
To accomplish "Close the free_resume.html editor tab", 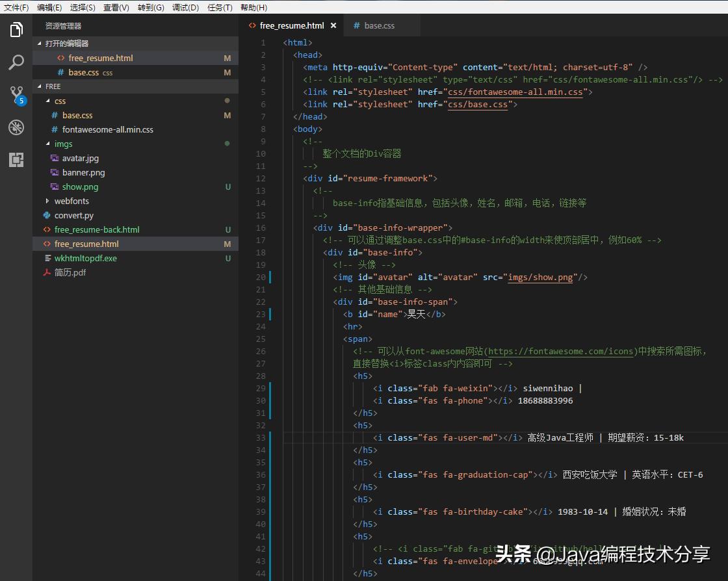I will click(333, 26).
